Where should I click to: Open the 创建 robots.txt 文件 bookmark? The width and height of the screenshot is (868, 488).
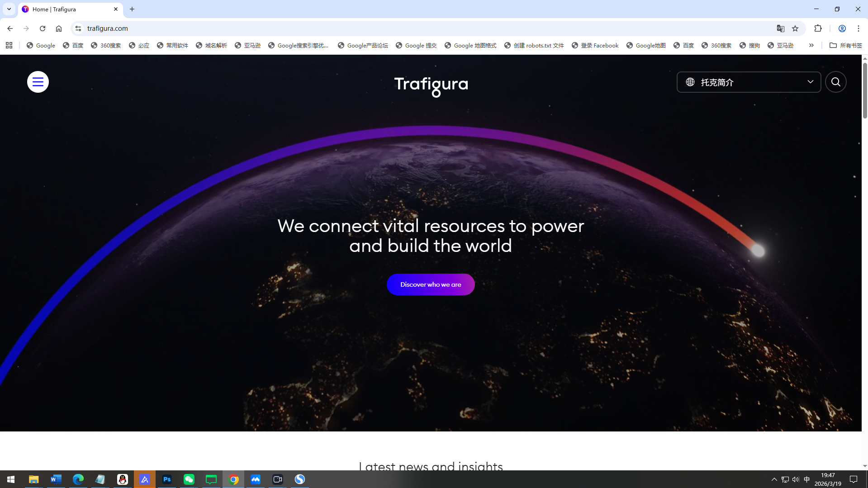(534, 45)
